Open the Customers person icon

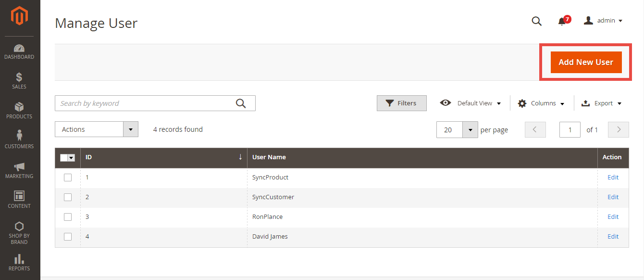click(19, 136)
